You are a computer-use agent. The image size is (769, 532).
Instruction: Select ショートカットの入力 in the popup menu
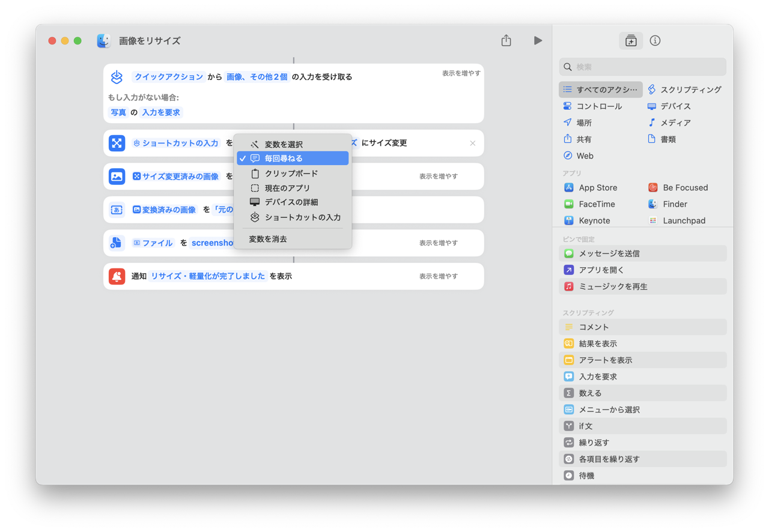click(x=293, y=217)
